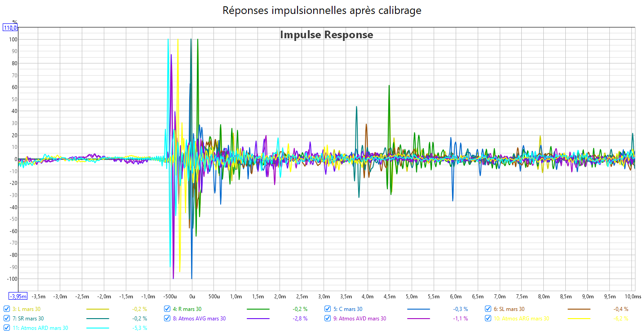Disable the 6: SL mars 30 trace

[488, 309]
